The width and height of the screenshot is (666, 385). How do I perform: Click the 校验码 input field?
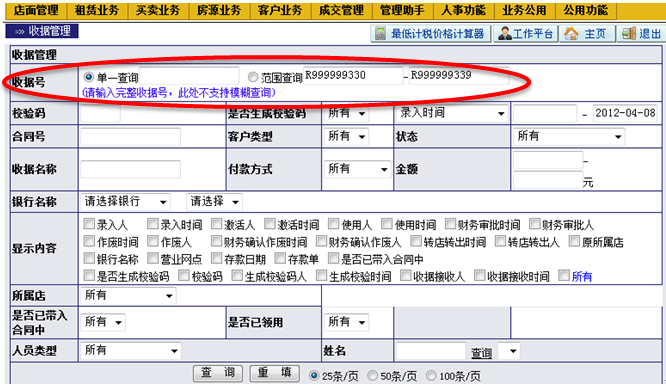100,113
